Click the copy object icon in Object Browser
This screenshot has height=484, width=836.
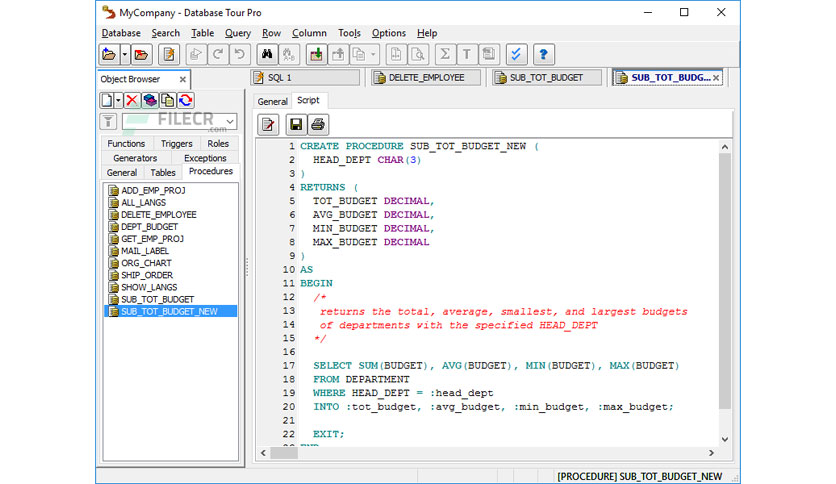pyautogui.click(x=167, y=100)
